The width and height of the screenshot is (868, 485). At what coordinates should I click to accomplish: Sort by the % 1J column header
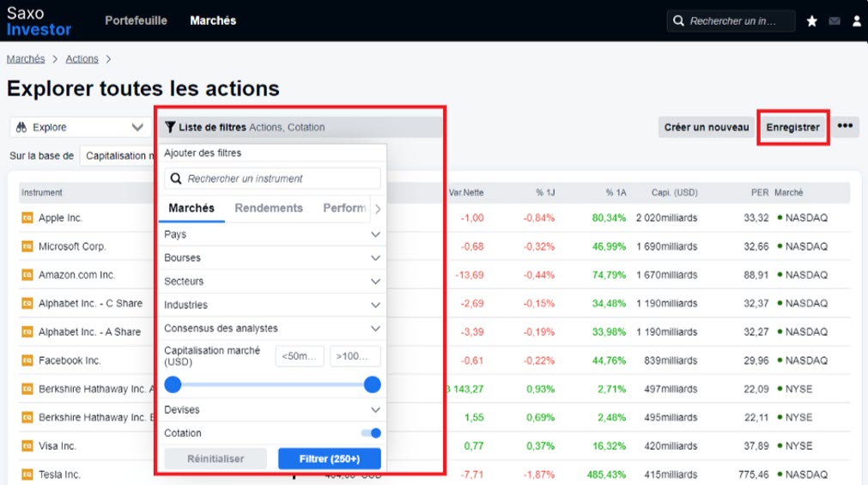(545, 192)
